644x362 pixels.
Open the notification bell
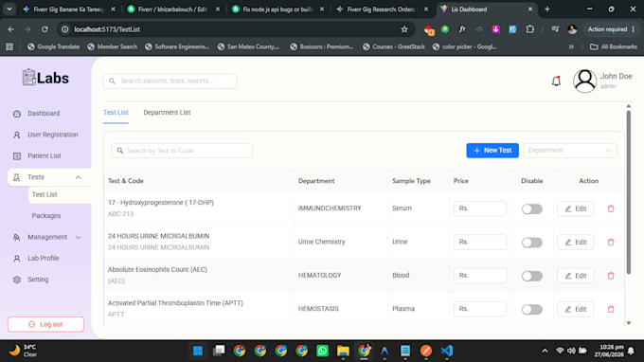[x=556, y=81]
